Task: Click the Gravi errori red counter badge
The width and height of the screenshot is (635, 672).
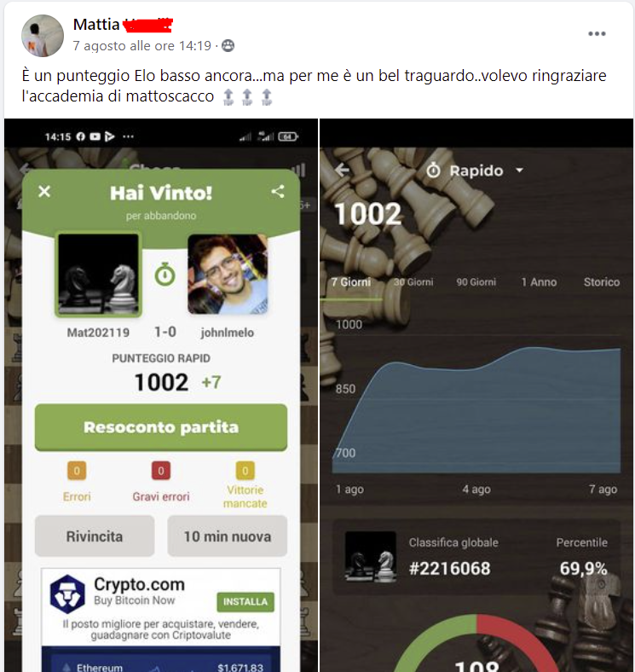Action: [161, 471]
